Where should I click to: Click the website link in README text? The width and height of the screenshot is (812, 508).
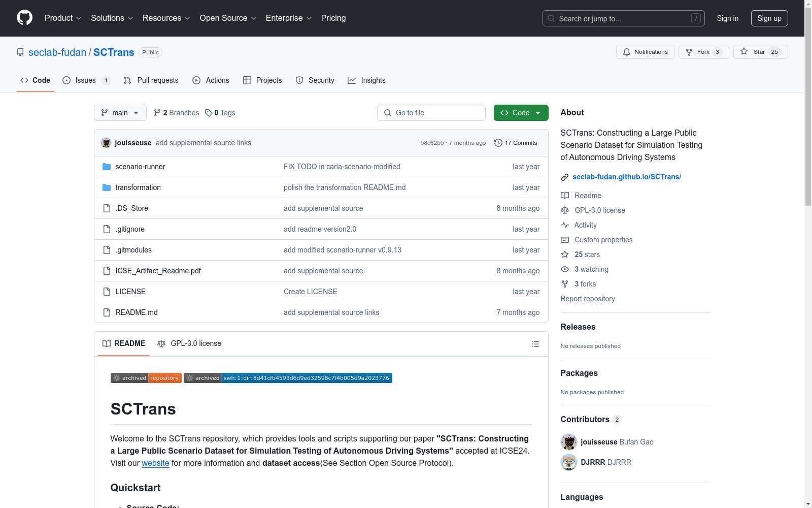click(x=155, y=463)
